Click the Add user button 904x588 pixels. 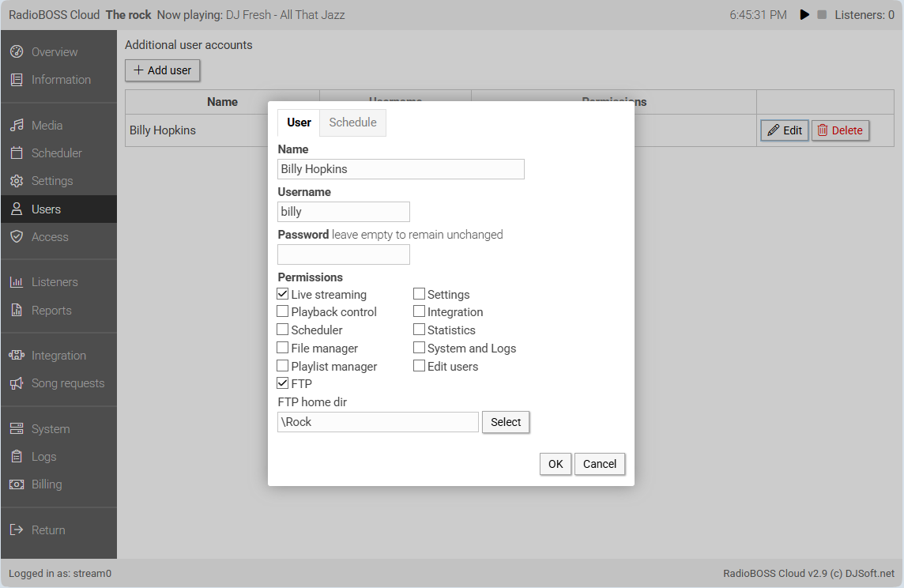tap(163, 70)
